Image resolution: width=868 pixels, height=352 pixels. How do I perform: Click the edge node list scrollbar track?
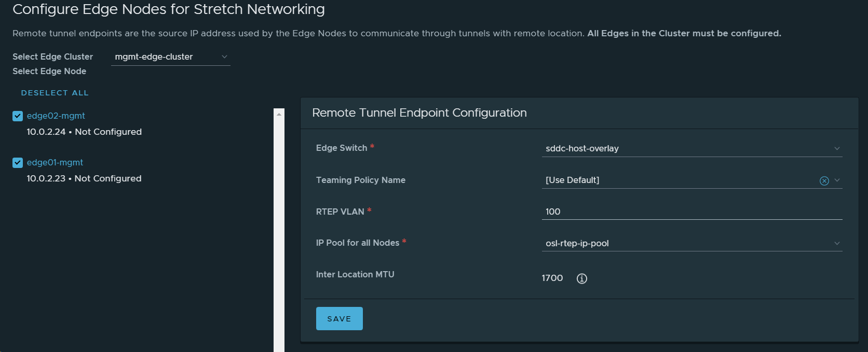[x=279, y=233]
